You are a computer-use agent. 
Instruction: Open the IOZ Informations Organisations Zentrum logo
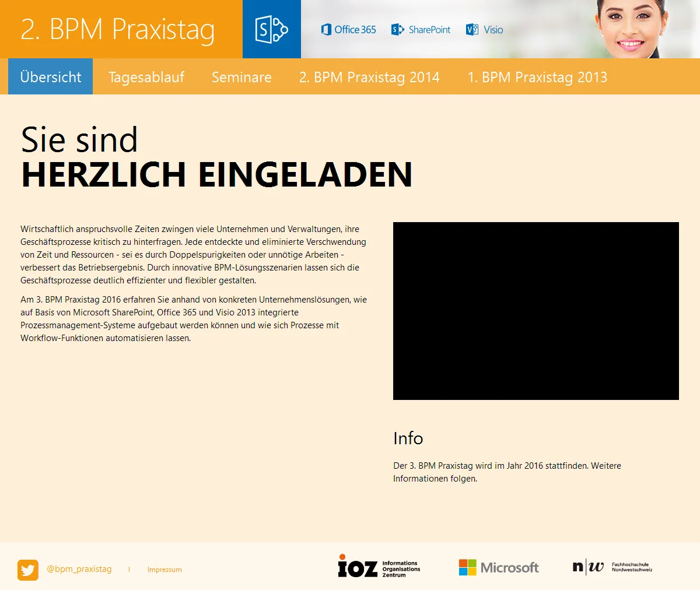pyautogui.click(x=379, y=567)
